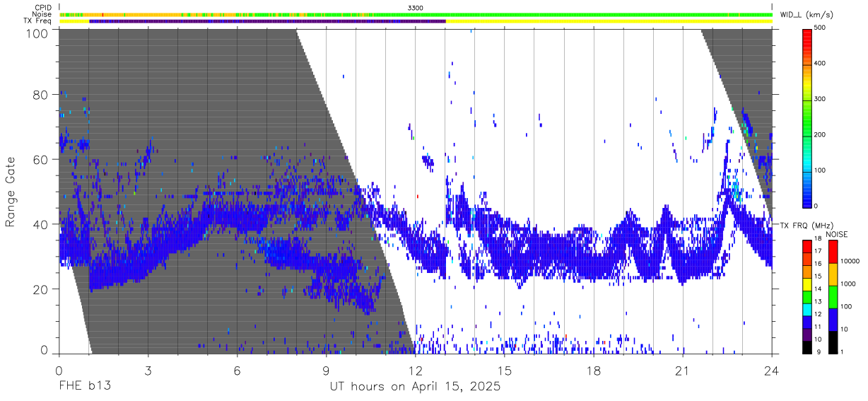
Task: Click the CPID label at top left
Action: 43,7
